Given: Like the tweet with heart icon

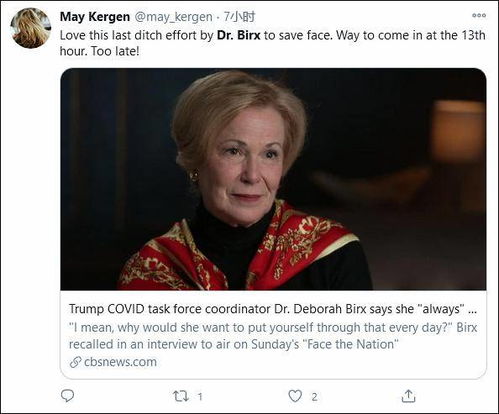Looking at the screenshot, I should [295, 396].
